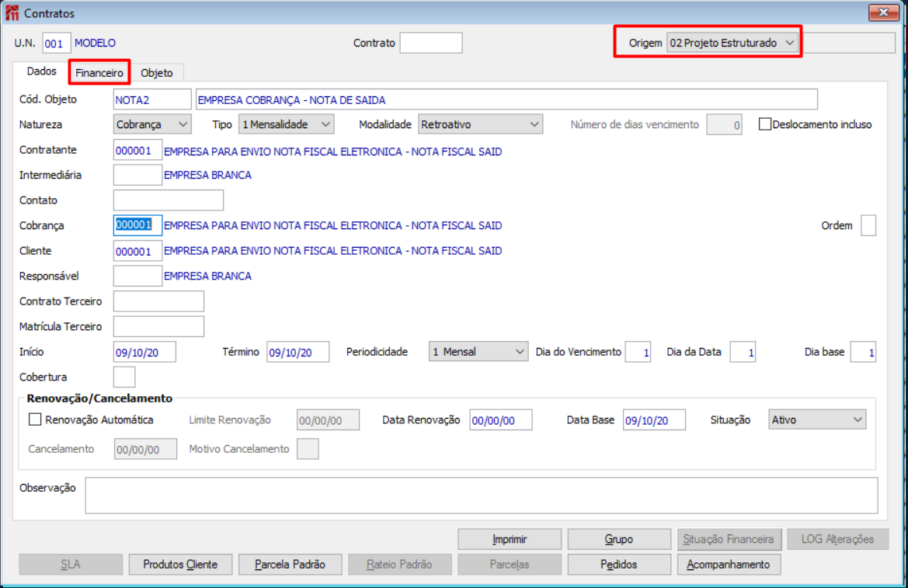Click the Parcela Padrão button
Image resolution: width=908 pixels, height=588 pixels.
tap(290, 564)
